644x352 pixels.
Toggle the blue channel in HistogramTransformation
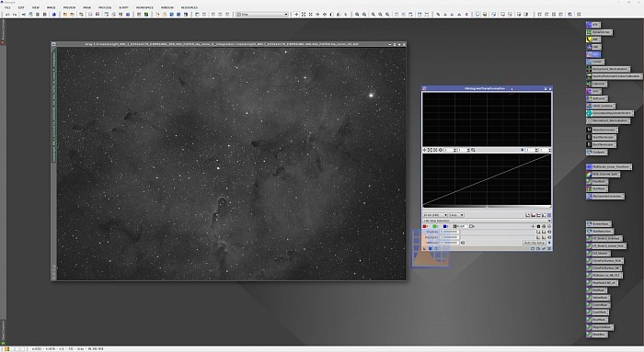click(445, 226)
